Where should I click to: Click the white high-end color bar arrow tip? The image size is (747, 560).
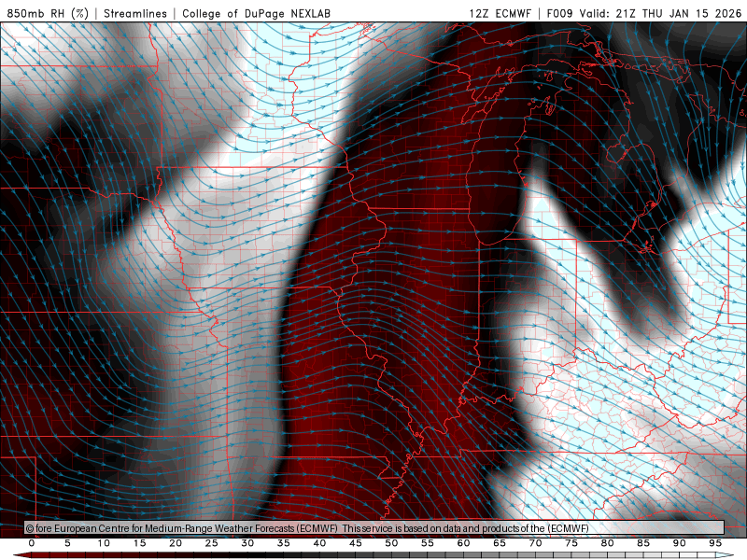click(x=726, y=555)
